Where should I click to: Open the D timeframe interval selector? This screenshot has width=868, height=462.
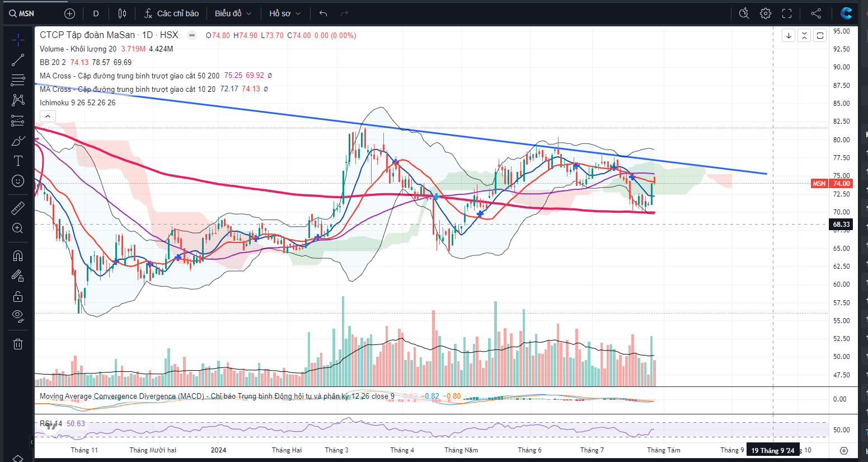pos(96,13)
